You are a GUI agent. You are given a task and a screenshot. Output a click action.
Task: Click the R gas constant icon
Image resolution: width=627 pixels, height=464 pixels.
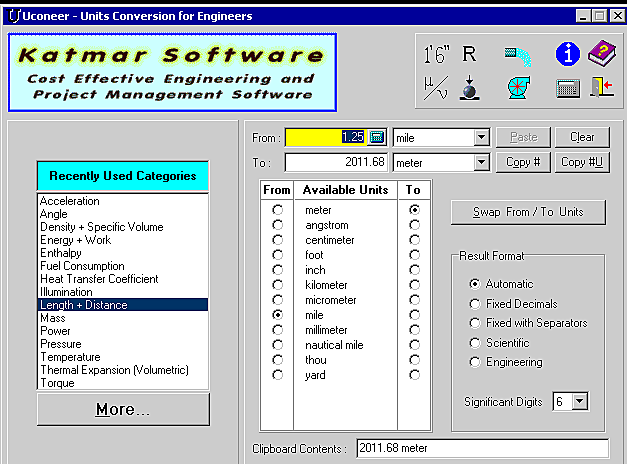click(469, 54)
